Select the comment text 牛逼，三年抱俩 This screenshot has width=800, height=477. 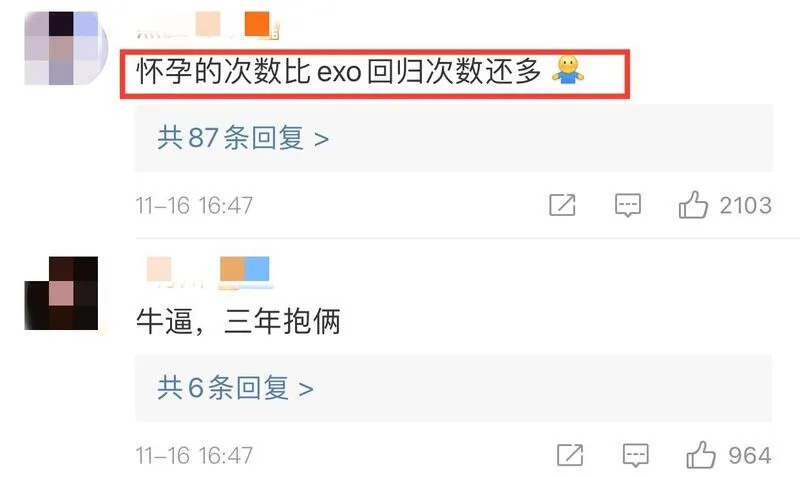[238, 321]
